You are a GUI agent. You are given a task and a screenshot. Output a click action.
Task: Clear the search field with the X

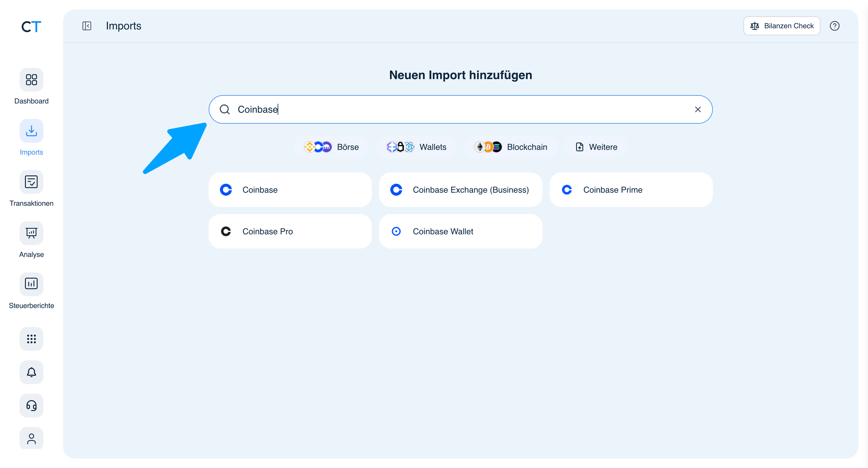pyautogui.click(x=698, y=109)
